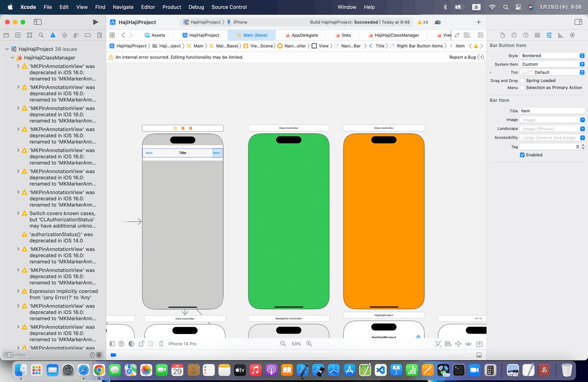Open the System Item dropdown
The height and width of the screenshot is (382, 588).
coord(552,64)
